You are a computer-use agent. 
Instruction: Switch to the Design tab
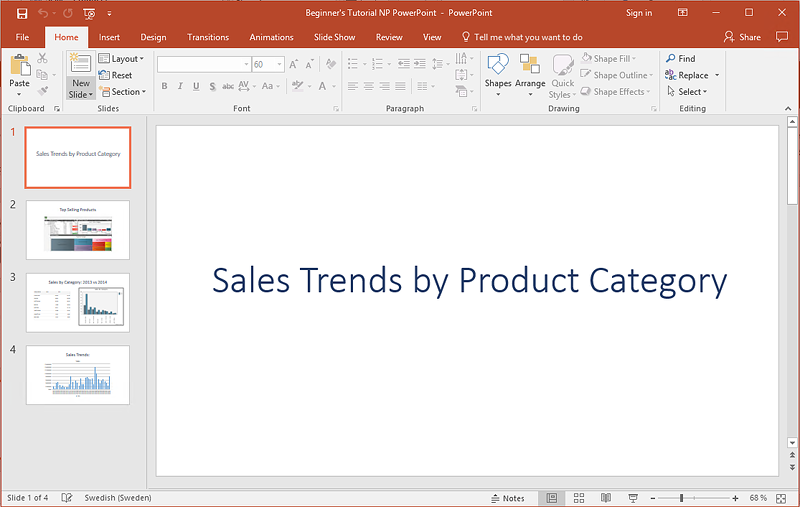click(153, 37)
